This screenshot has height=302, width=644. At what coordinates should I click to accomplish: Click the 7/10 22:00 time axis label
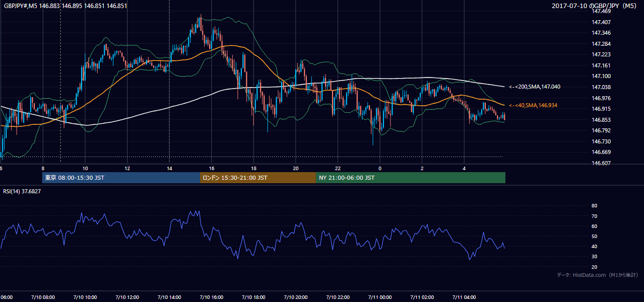click(x=338, y=297)
